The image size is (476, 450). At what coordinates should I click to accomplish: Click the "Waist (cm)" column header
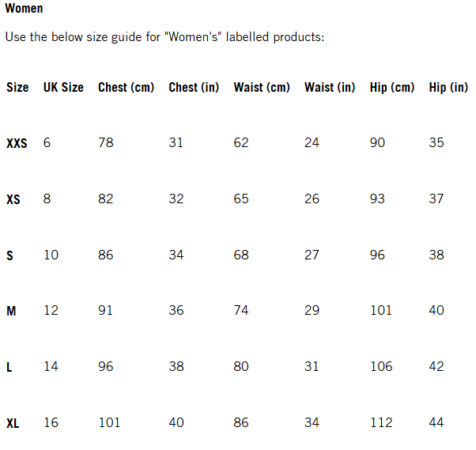(262, 87)
